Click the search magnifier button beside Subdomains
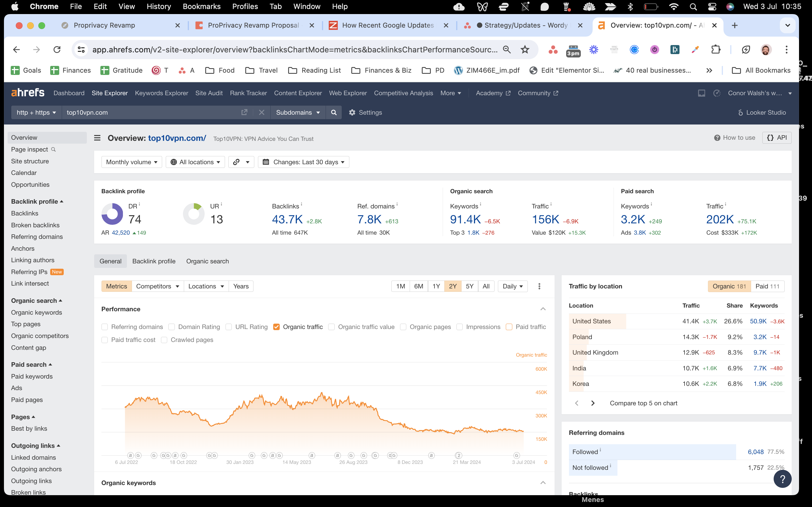 pos(334,112)
